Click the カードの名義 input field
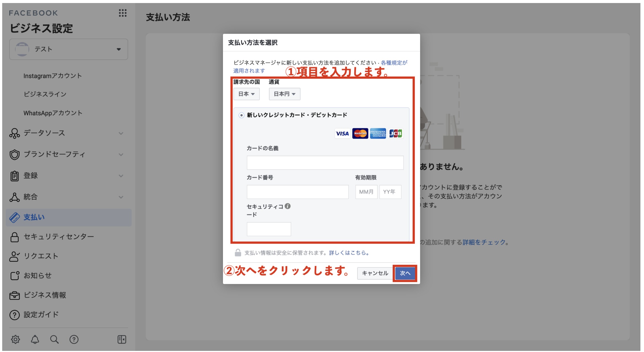This screenshot has height=352, width=644. [325, 163]
